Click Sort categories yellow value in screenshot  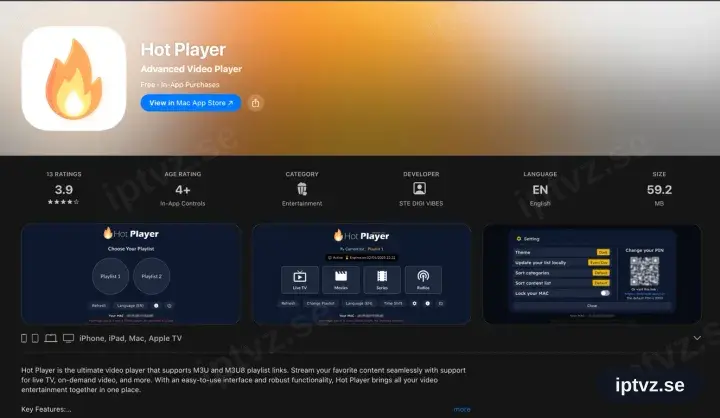(x=601, y=273)
